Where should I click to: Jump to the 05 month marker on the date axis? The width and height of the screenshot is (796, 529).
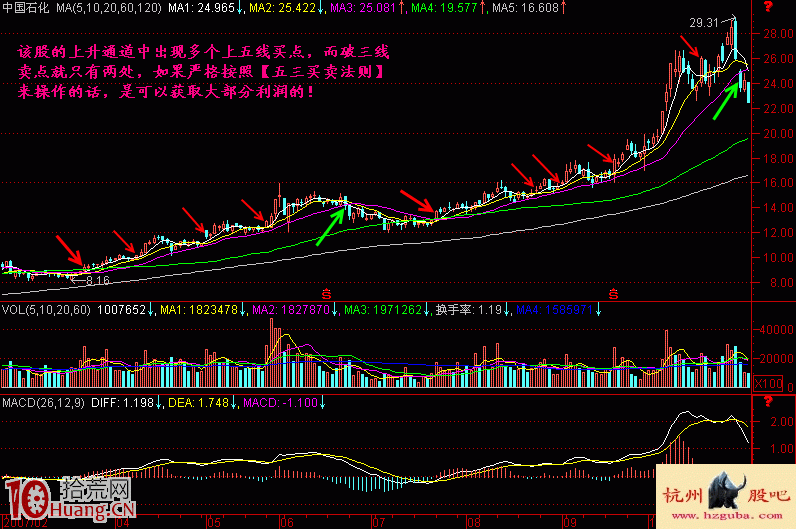(214, 523)
